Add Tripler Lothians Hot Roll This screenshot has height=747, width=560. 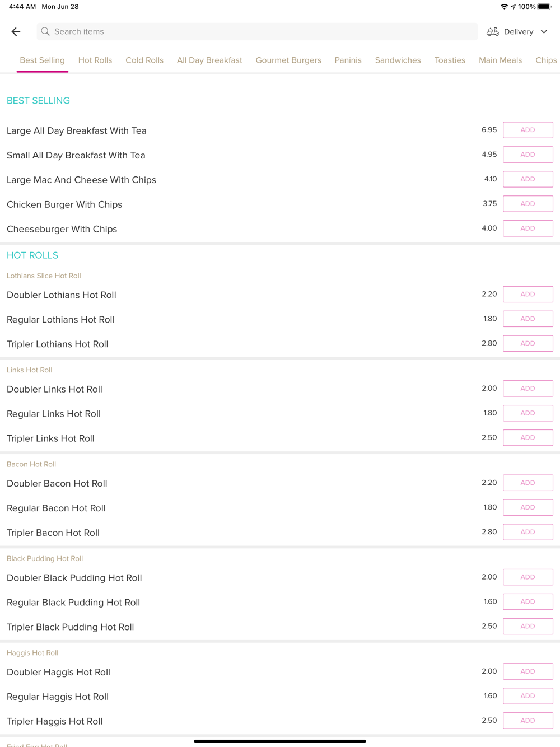pyautogui.click(x=528, y=343)
